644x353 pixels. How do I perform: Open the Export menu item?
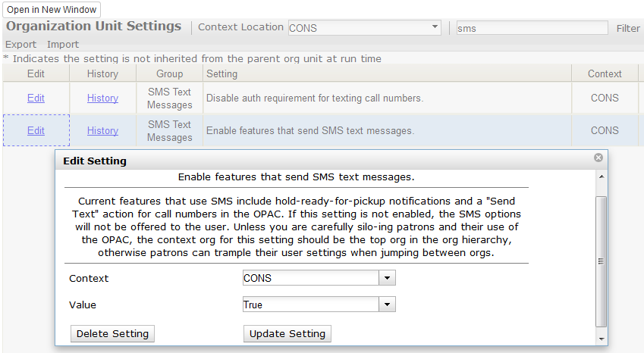tap(20, 44)
